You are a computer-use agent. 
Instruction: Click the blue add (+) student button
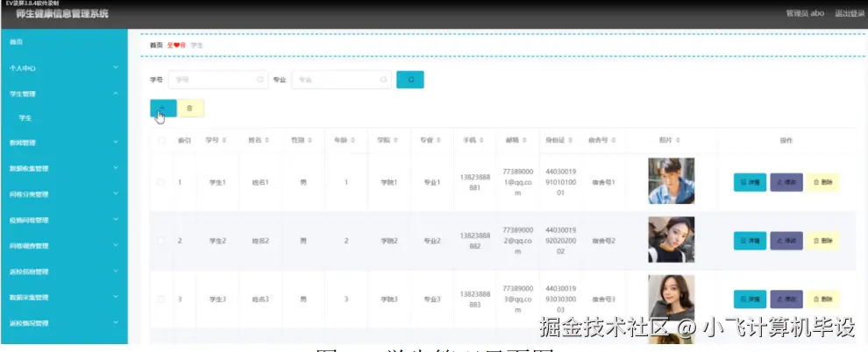pyautogui.click(x=163, y=109)
